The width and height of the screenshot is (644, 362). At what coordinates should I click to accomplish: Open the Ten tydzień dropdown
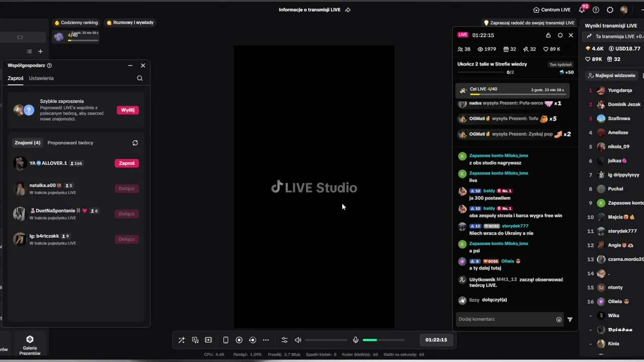pyautogui.click(x=560, y=64)
